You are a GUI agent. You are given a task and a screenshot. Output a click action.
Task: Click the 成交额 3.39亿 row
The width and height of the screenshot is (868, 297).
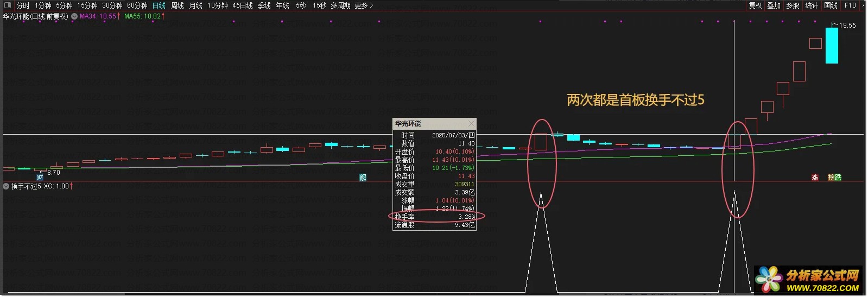click(435, 192)
